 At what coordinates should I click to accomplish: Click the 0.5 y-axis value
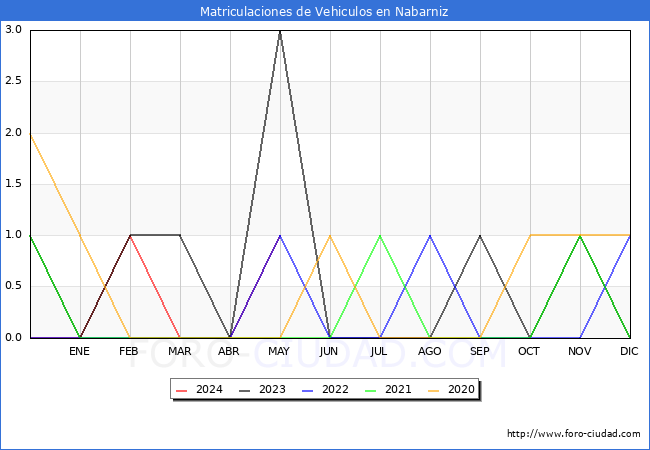click(x=13, y=286)
